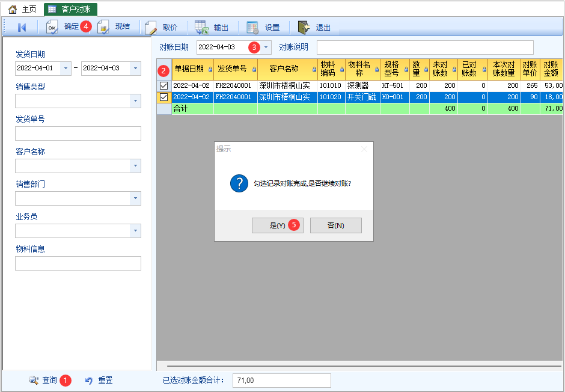
Task: Click lock icon in 规格型号 column header
Action: pos(406,69)
